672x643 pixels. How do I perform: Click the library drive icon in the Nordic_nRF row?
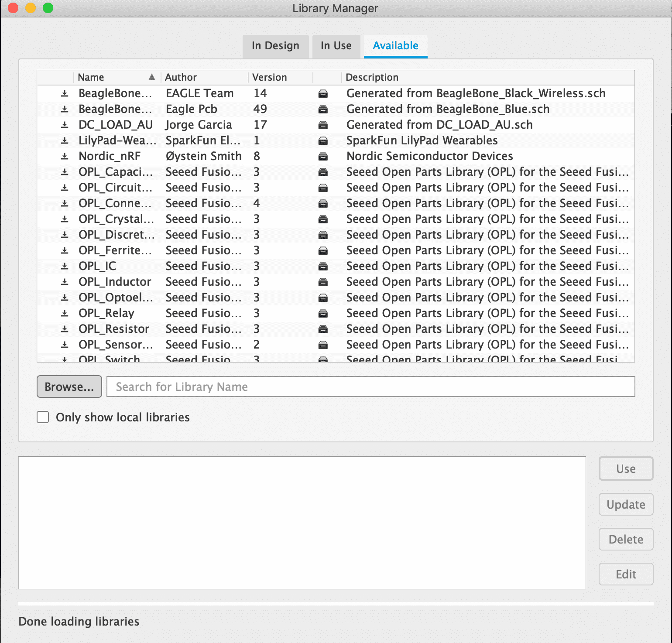pyautogui.click(x=323, y=157)
